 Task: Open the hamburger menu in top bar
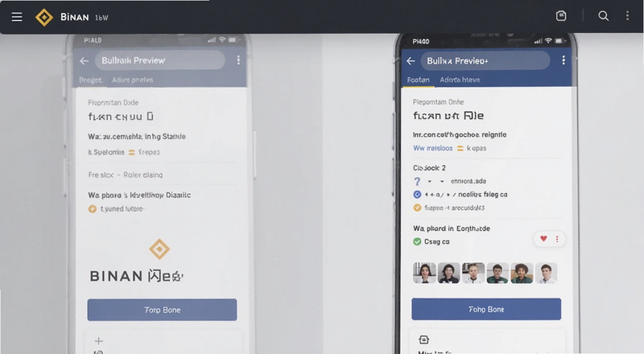(x=17, y=17)
